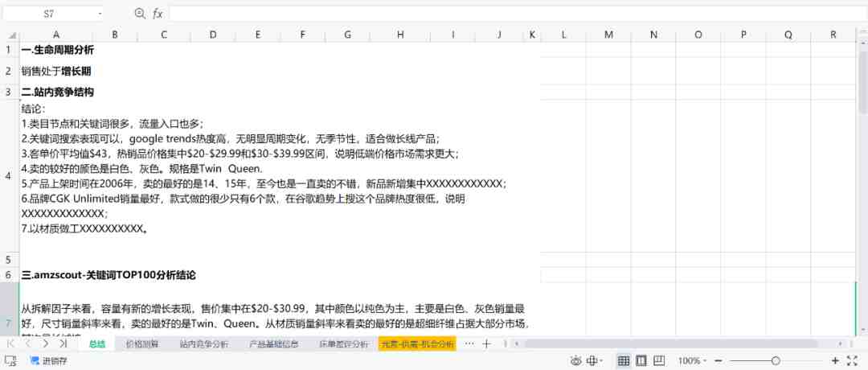Click the zoom slider handle
The image size is (868, 370).
click(x=776, y=360)
